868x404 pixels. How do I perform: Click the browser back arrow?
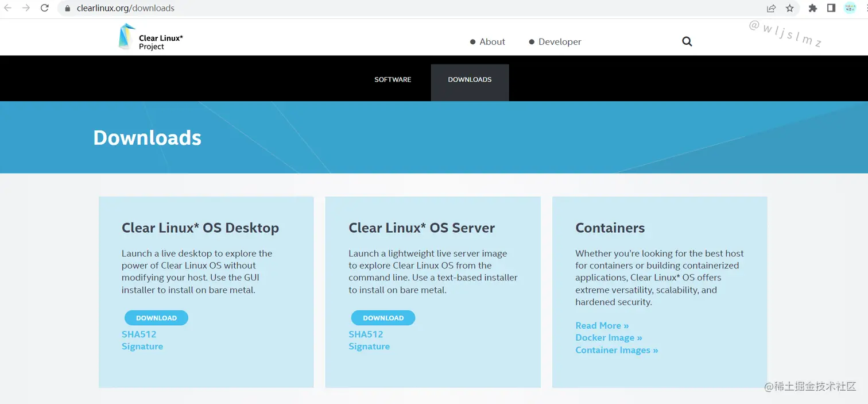[8, 8]
